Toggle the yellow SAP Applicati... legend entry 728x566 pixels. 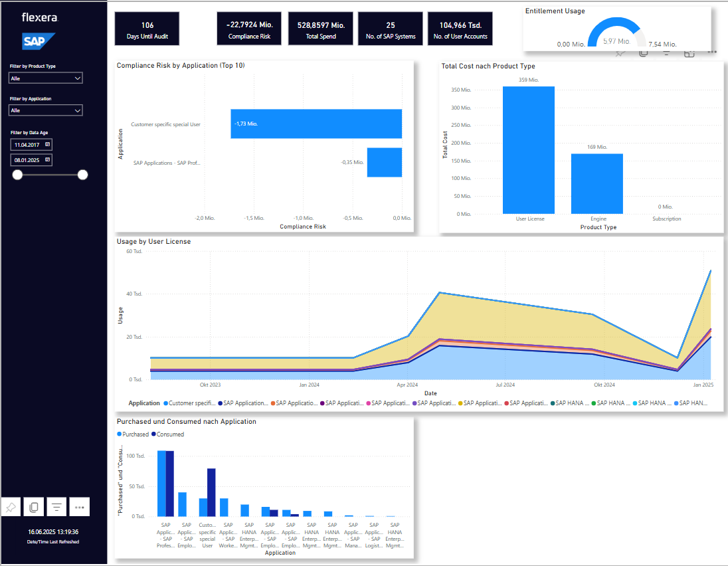(480, 403)
